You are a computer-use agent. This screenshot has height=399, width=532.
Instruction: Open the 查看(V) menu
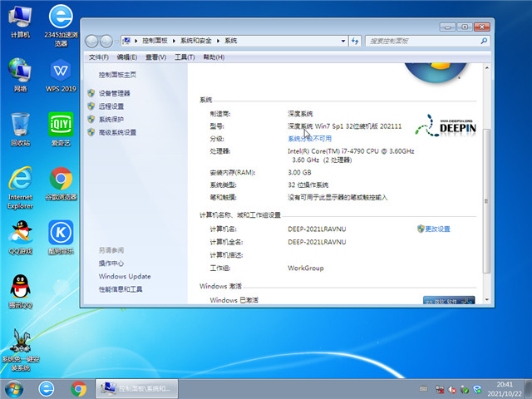point(155,57)
